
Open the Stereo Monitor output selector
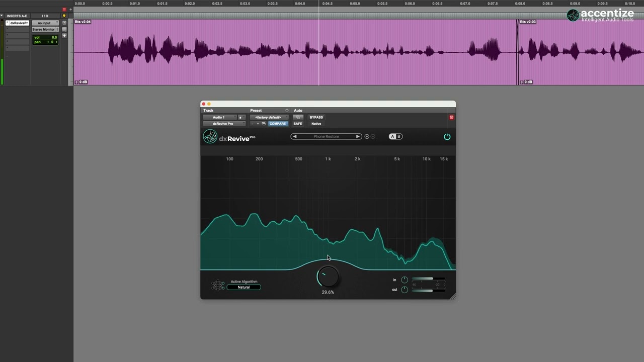point(45,29)
